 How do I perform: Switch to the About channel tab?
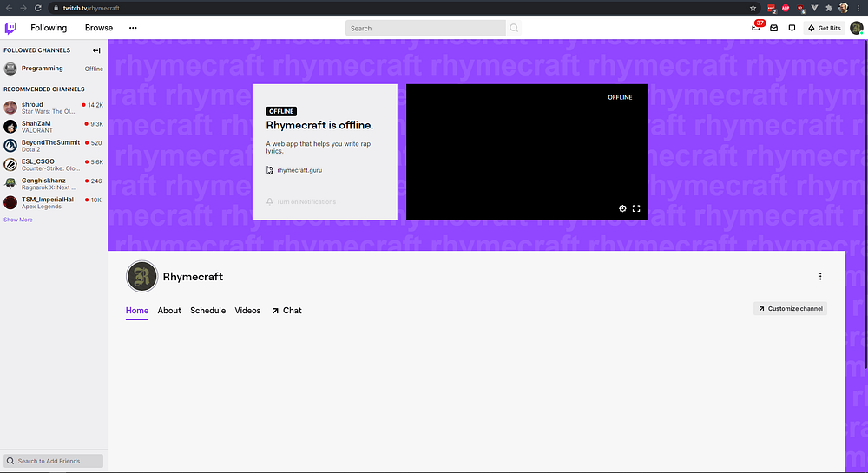click(x=169, y=311)
